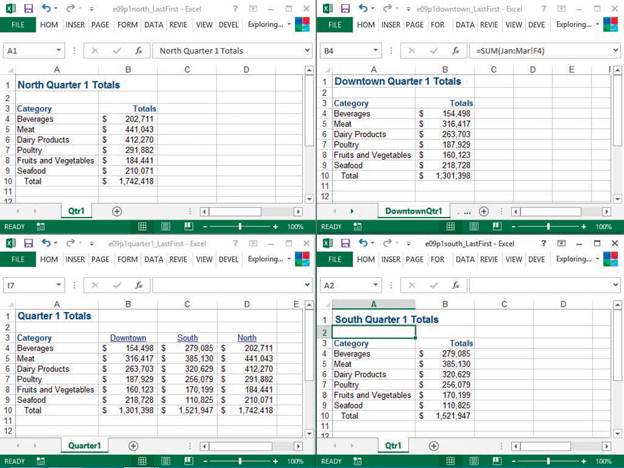
Task: Open DATA tab in north workbook
Action: (154, 25)
